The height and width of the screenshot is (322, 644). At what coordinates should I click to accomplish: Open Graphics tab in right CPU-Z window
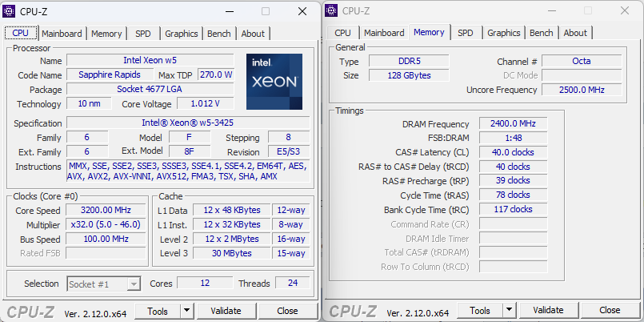504,33
